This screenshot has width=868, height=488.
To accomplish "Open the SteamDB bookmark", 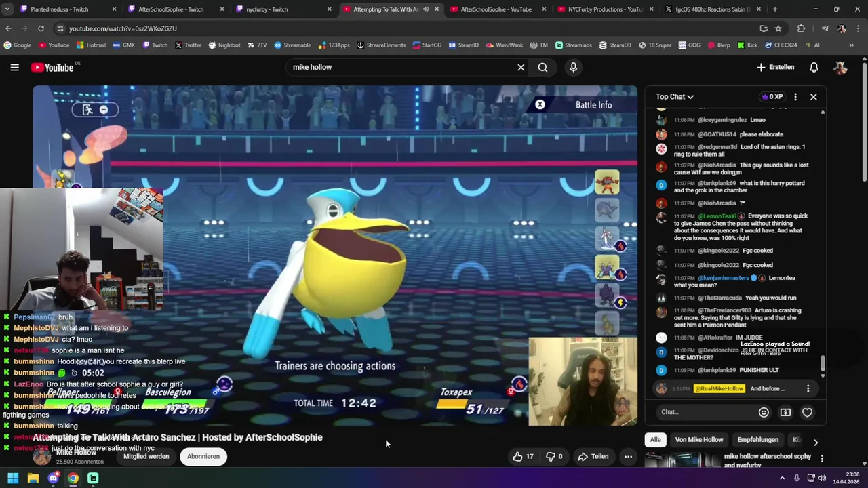I will coord(615,45).
